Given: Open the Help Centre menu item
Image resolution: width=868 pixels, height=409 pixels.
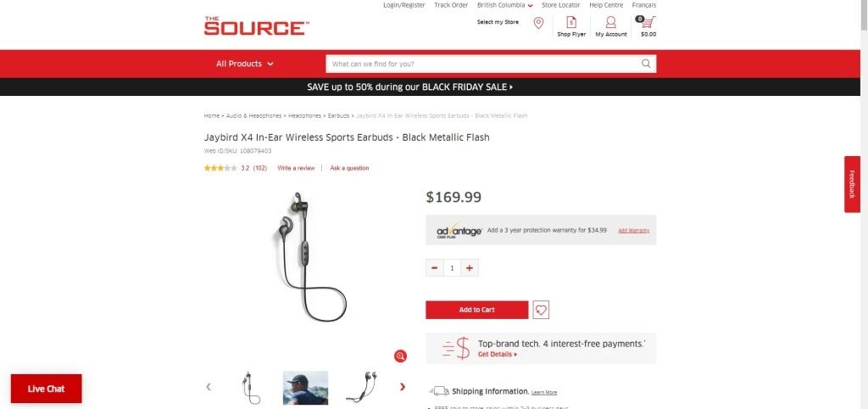Looking at the screenshot, I should coord(606,5).
